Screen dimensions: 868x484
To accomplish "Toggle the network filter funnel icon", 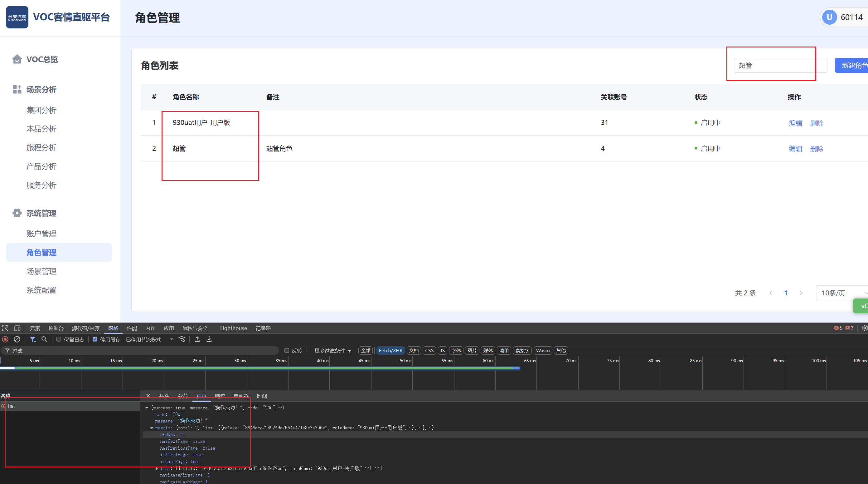I will coord(33,339).
